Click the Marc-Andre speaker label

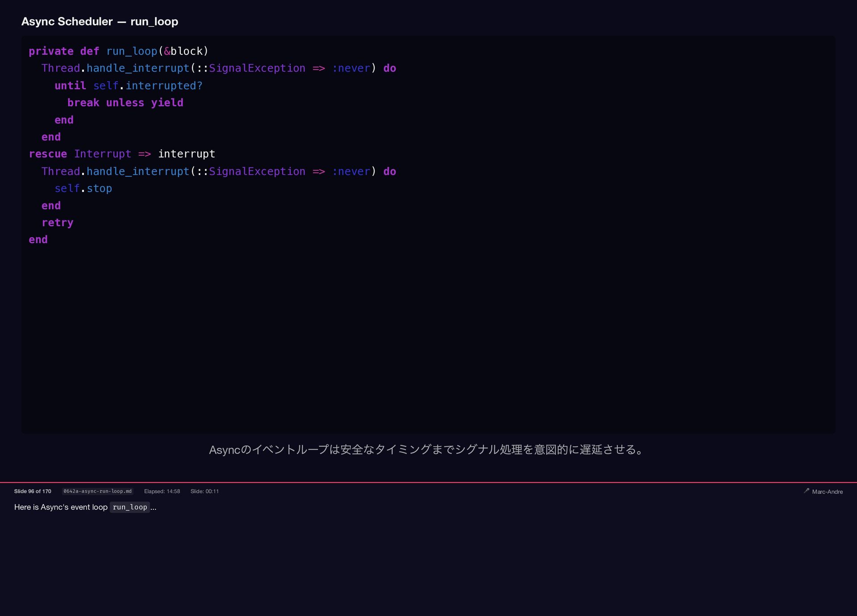click(827, 491)
